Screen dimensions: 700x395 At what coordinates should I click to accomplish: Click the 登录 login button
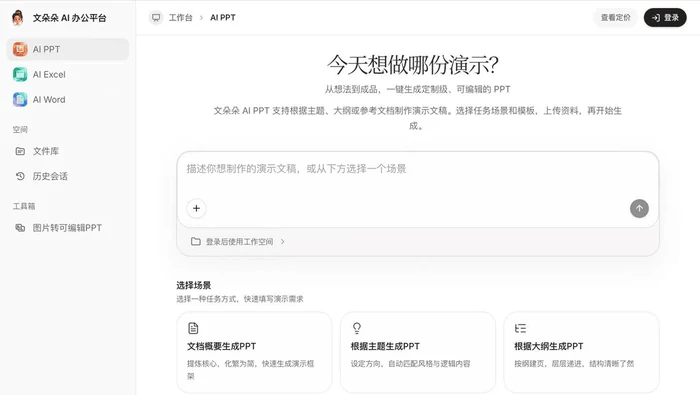[x=665, y=17]
